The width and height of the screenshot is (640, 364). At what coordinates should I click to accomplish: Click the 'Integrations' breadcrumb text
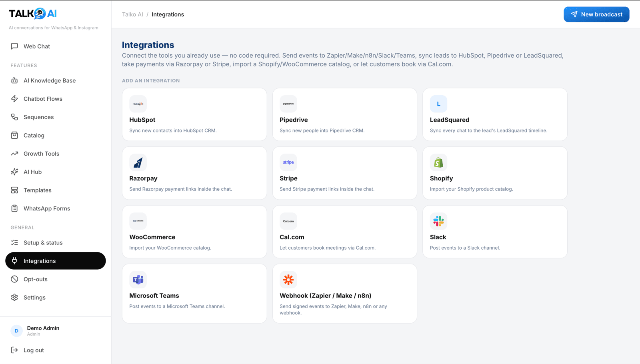(168, 14)
